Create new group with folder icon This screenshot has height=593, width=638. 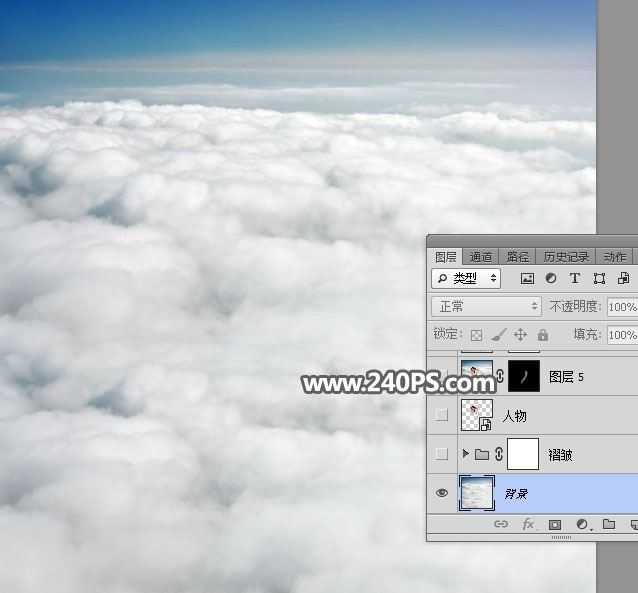click(608, 525)
